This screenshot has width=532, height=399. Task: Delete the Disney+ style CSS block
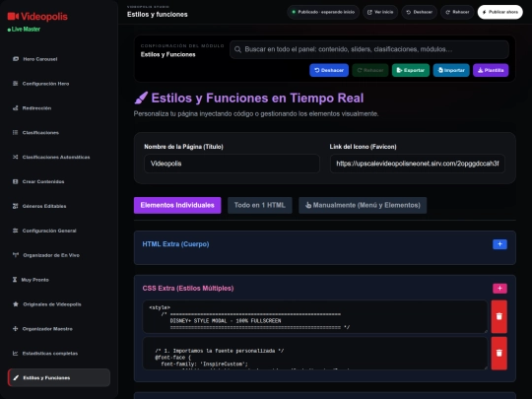click(499, 316)
